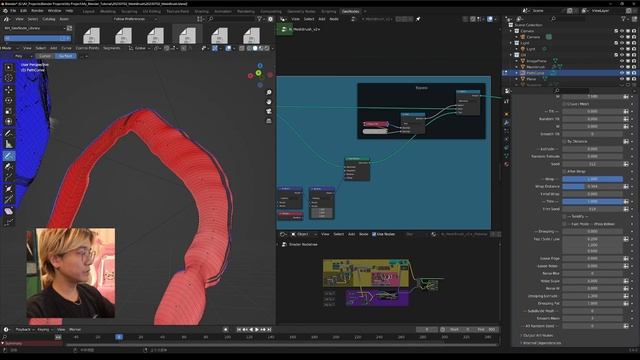This screenshot has height=360, width=640.
Task: Collapse the Camera collection in outliner
Action: (x=511, y=31)
